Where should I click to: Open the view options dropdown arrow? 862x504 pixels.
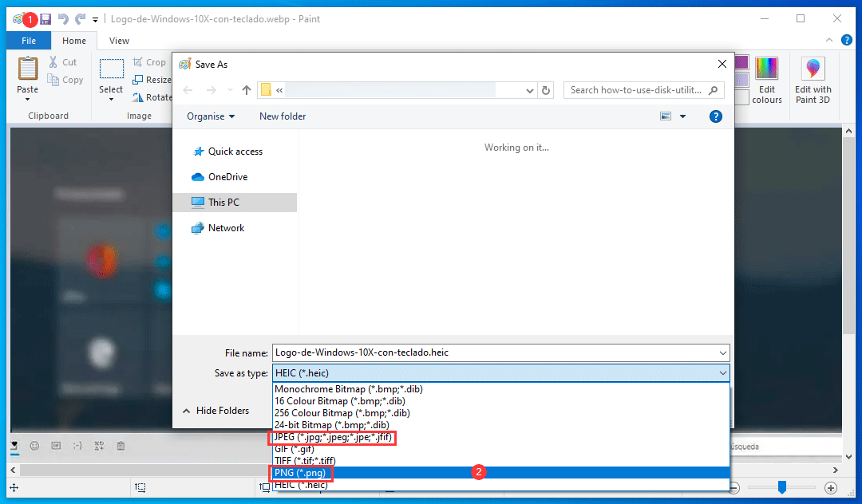click(682, 116)
